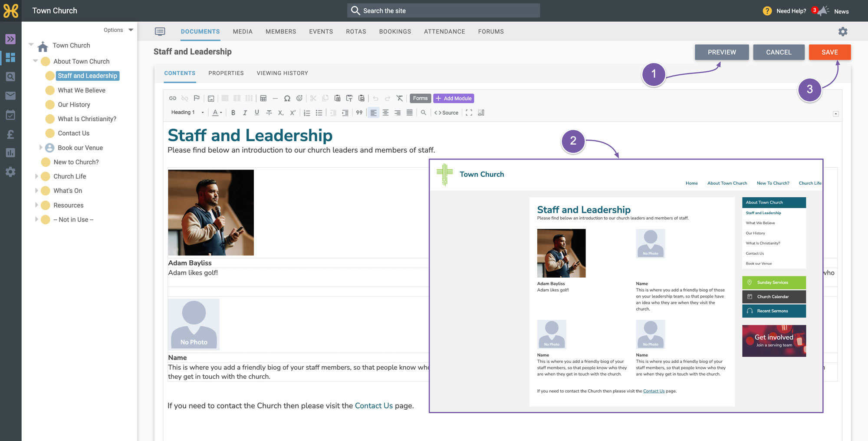Expand the Book our Venue item

click(41, 147)
